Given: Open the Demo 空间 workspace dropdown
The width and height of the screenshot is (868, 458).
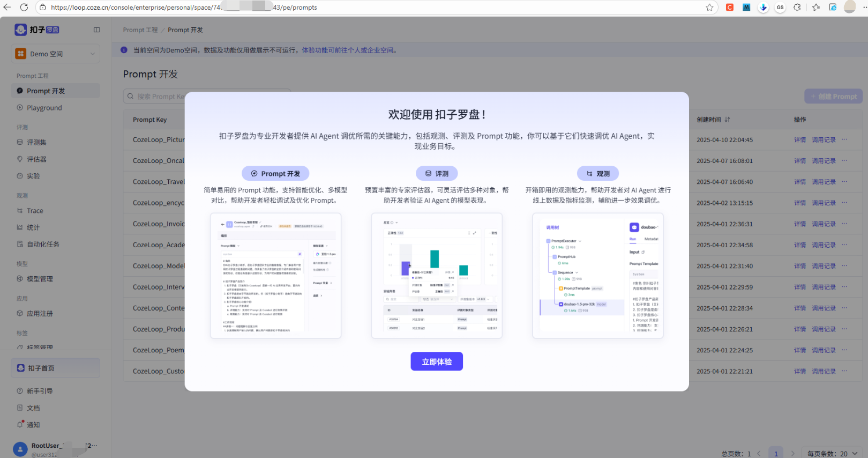Looking at the screenshot, I should [56, 54].
